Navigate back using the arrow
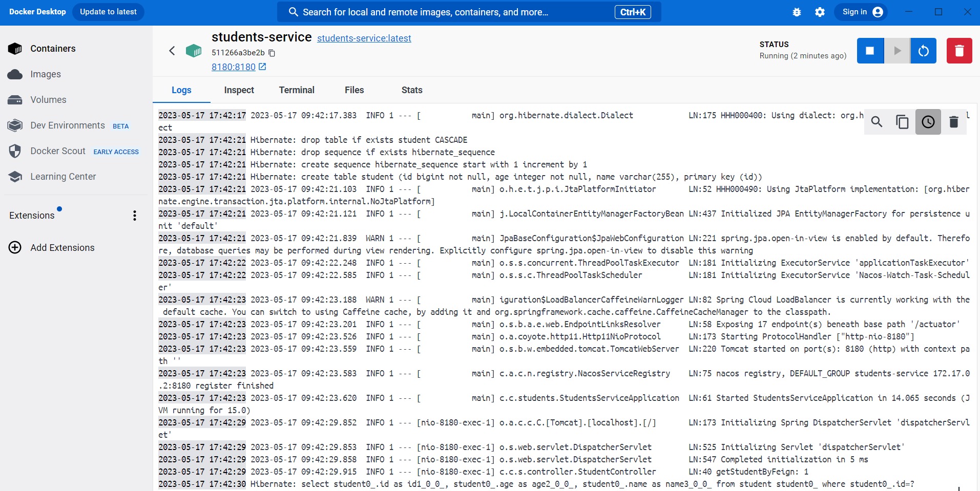This screenshot has height=491, width=980. coord(173,51)
